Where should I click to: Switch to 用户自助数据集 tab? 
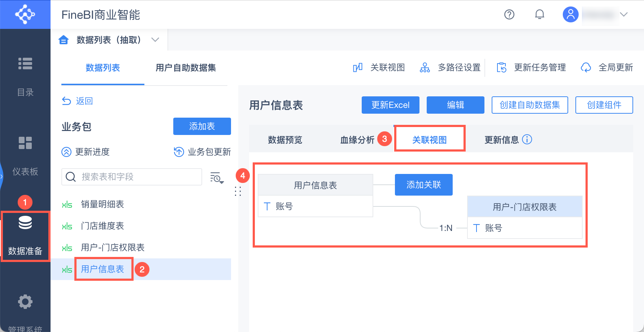pos(186,68)
